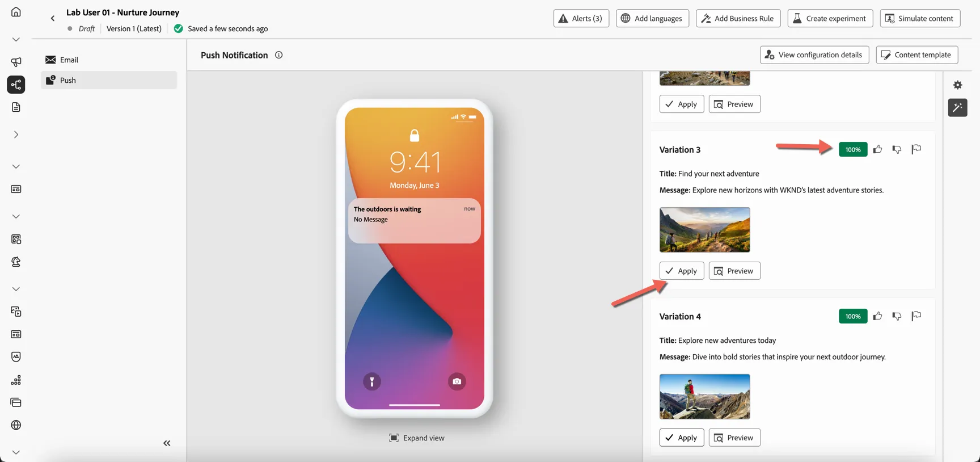Open Alerts (3)
This screenshot has height=462, width=980.
[x=581, y=18]
